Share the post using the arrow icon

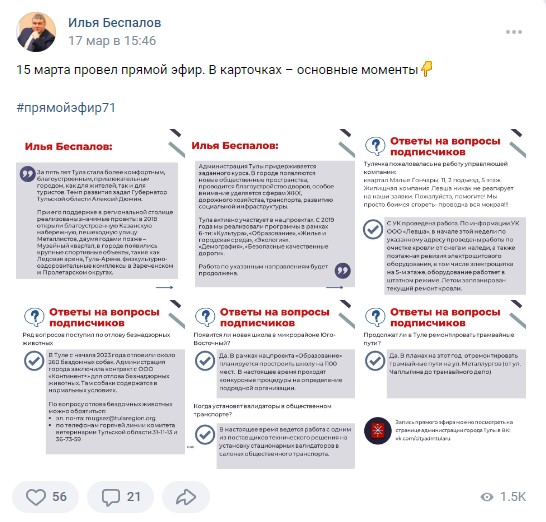[186, 497]
